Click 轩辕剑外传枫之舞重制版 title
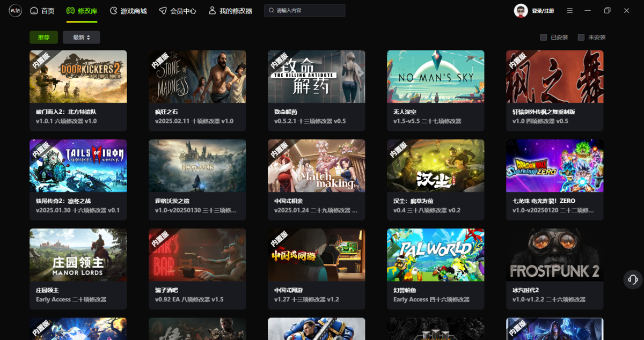The height and width of the screenshot is (340, 644). (x=544, y=112)
